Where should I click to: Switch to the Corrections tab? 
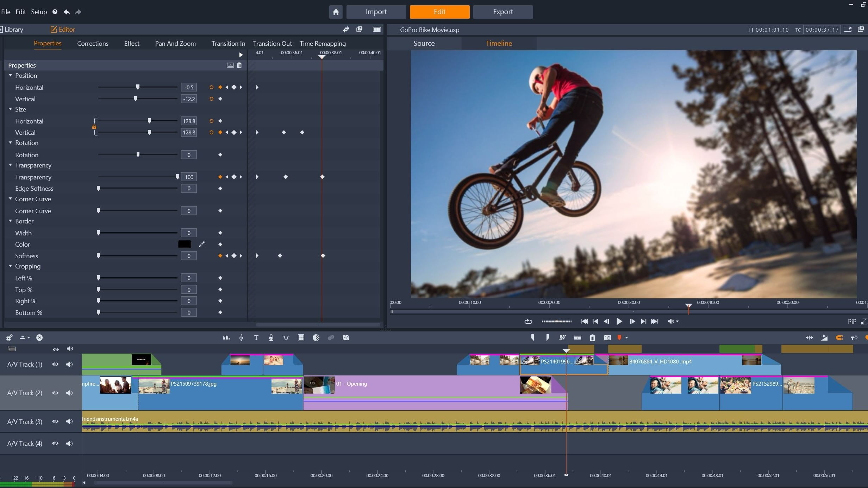(x=92, y=44)
